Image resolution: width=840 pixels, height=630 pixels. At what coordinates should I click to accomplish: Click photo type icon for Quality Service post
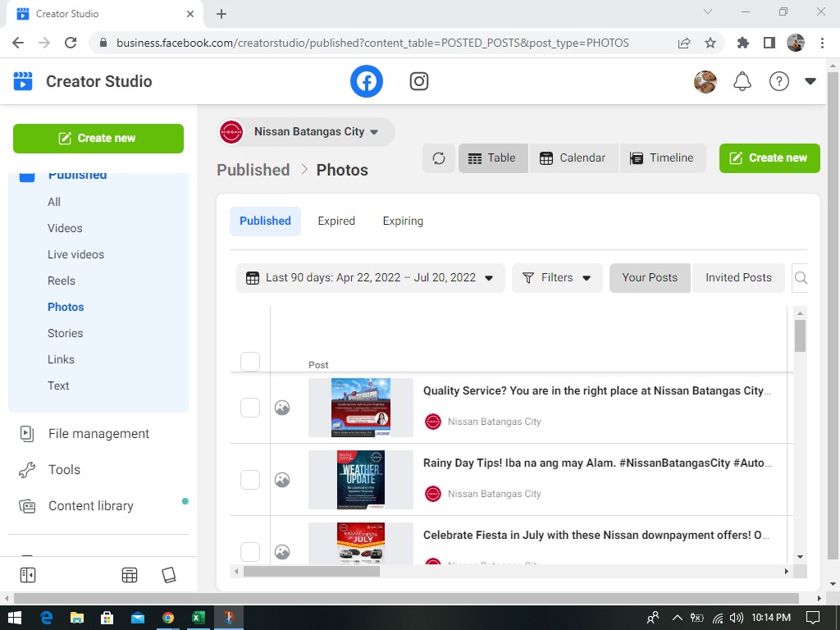tap(282, 408)
